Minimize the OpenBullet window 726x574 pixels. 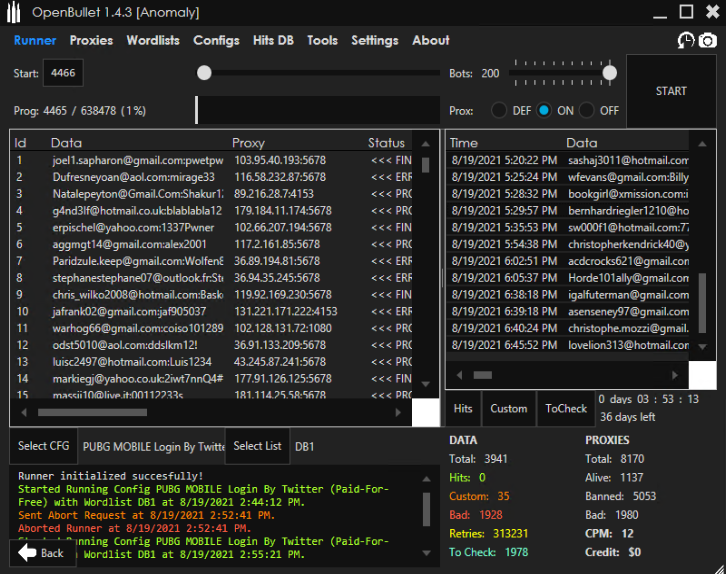point(660,17)
